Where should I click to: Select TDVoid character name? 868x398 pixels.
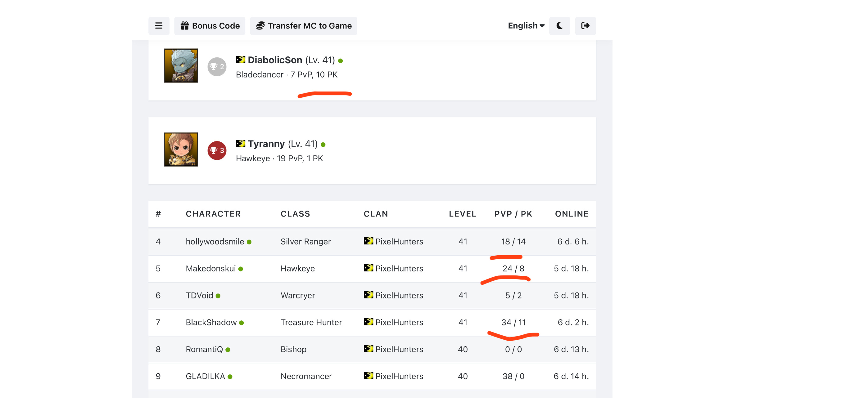point(199,295)
